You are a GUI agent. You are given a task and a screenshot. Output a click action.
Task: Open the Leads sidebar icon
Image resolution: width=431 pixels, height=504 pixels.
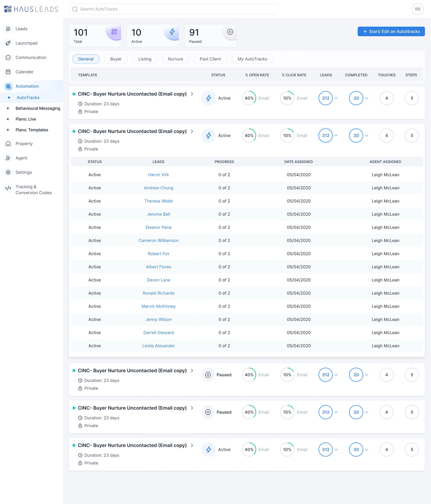point(8,29)
